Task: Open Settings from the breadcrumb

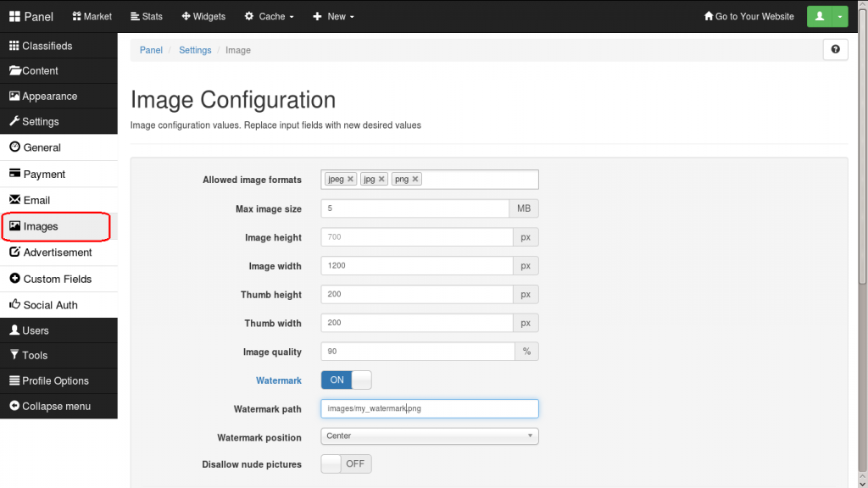Action: coord(195,50)
